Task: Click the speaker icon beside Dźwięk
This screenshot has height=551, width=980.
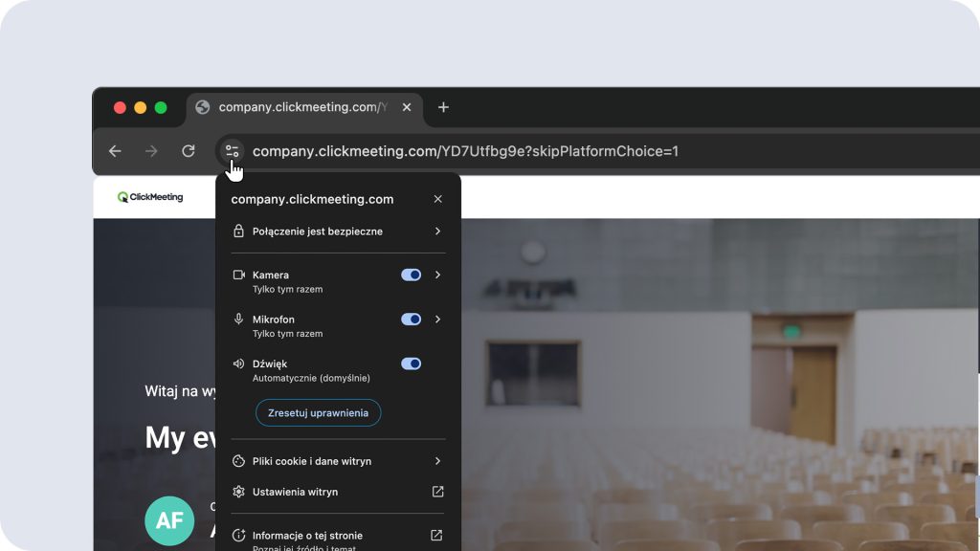Action: pos(238,364)
